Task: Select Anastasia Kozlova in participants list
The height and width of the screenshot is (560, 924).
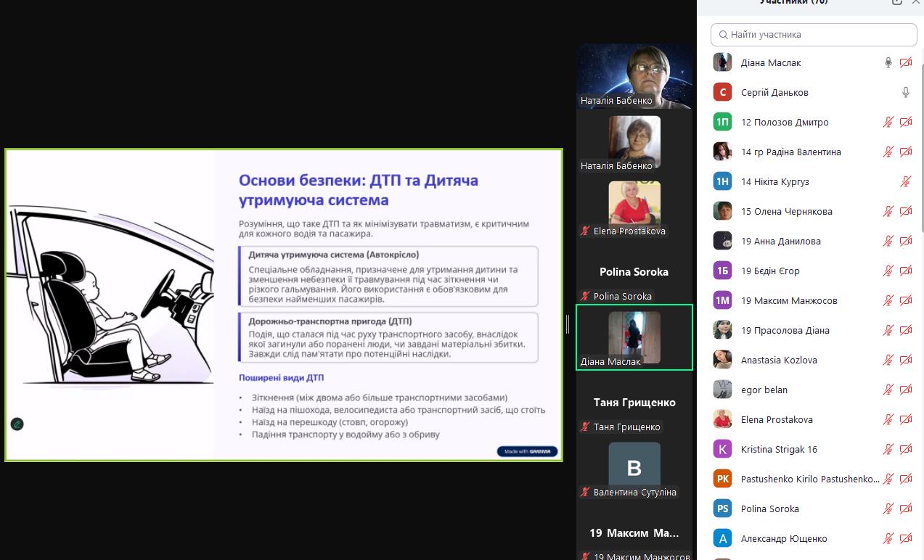Action: (778, 361)
